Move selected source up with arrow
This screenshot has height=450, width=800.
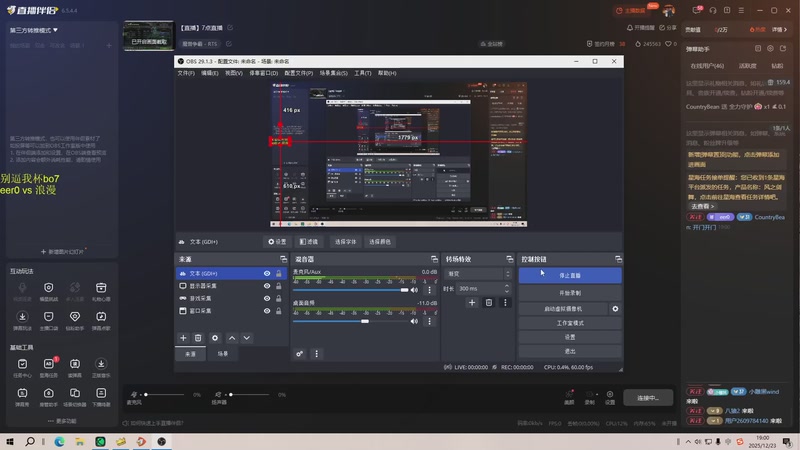232,338
